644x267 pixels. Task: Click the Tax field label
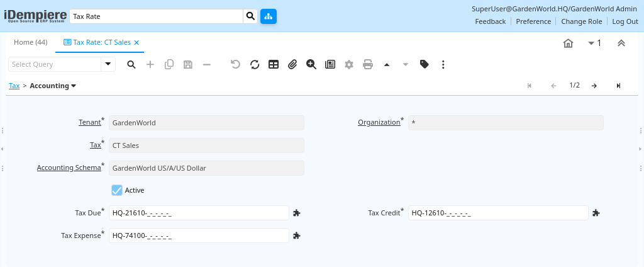(x=96, y=145)
